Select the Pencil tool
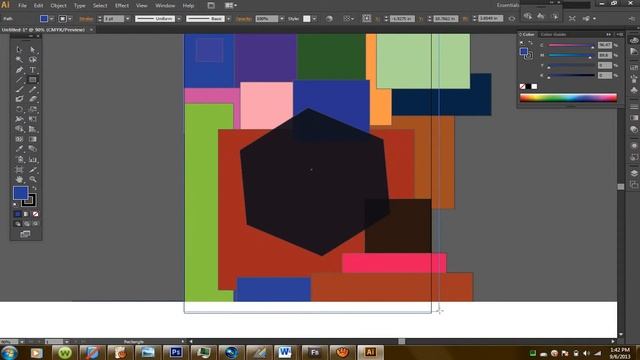The image size is (640, 360). click(x=33, y=89)
